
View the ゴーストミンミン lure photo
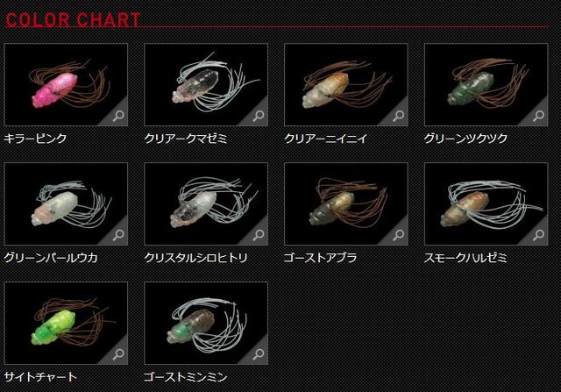click(x=206, y=323)
